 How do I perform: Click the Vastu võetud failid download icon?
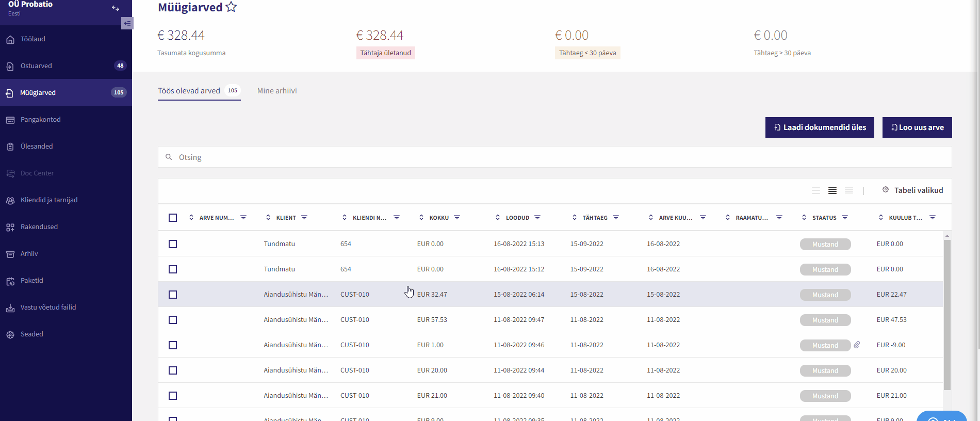(10, 307)
